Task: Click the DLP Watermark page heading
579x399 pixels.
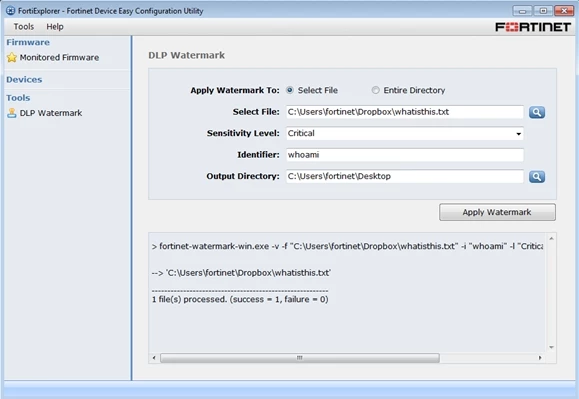Action: [x=186, y=55]
